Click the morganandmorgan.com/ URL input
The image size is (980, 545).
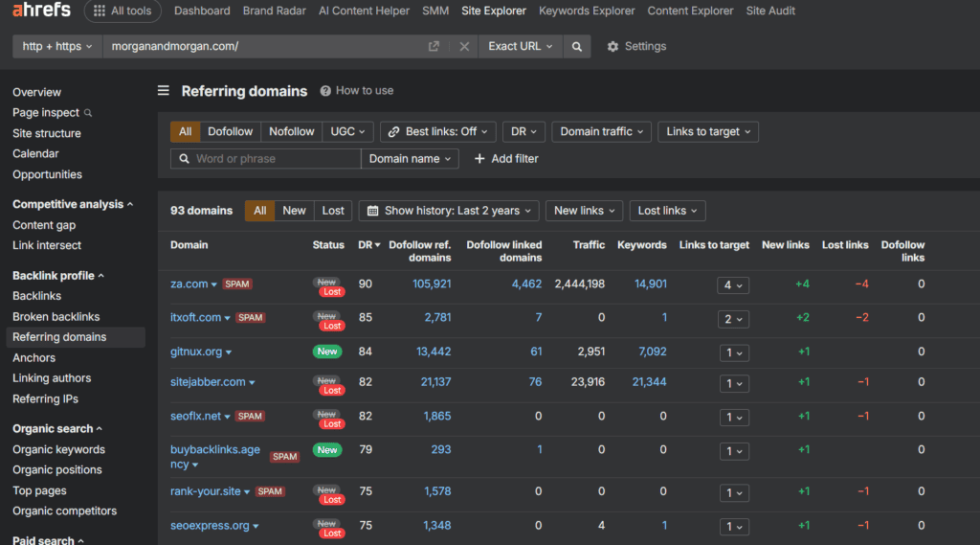pos(266,46)
